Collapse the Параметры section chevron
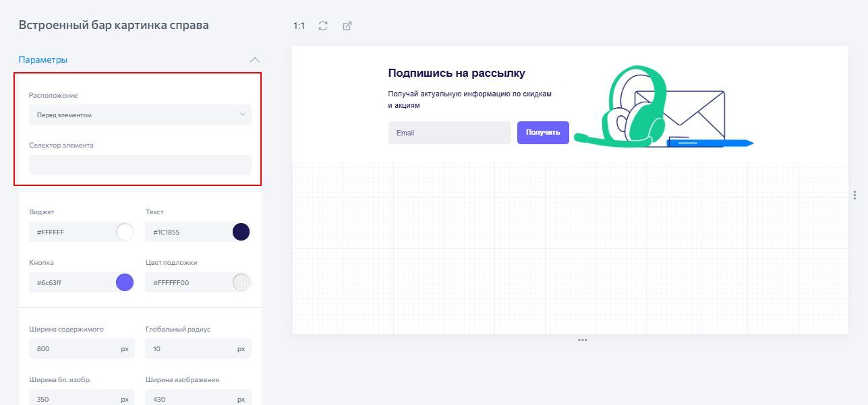This screenshot has width=868, height=405. (x=254, y=59)
